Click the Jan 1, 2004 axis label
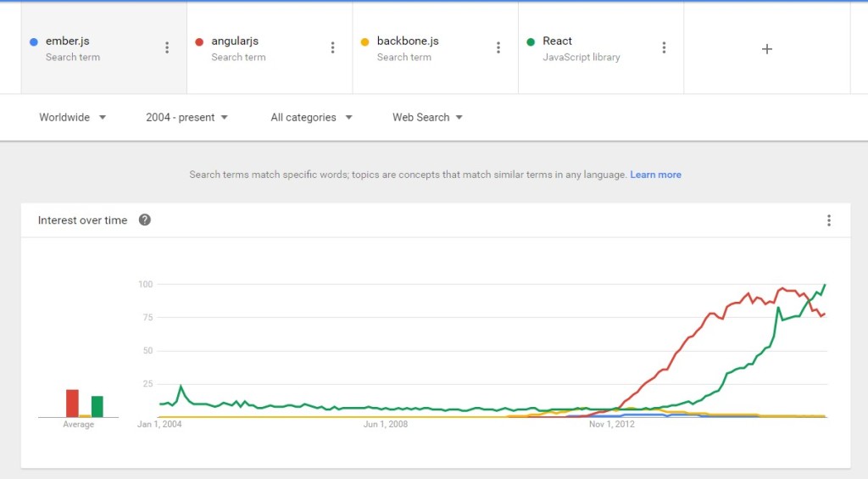 pos(159,424)
